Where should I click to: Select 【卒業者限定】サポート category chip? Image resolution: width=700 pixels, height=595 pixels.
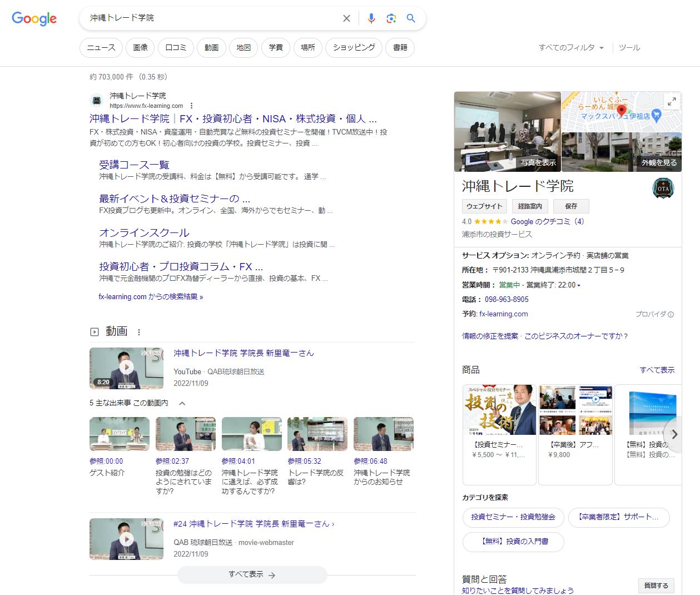[x=619, y=517]
